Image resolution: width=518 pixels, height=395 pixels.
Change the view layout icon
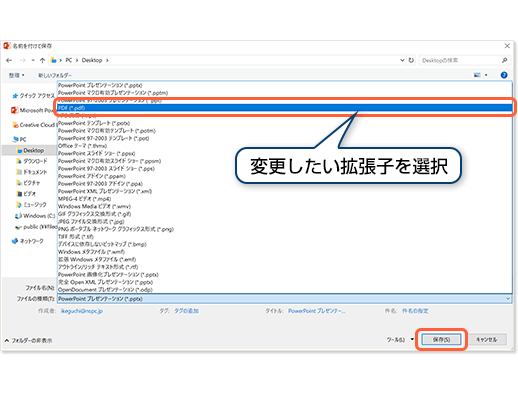coord(477,75)
